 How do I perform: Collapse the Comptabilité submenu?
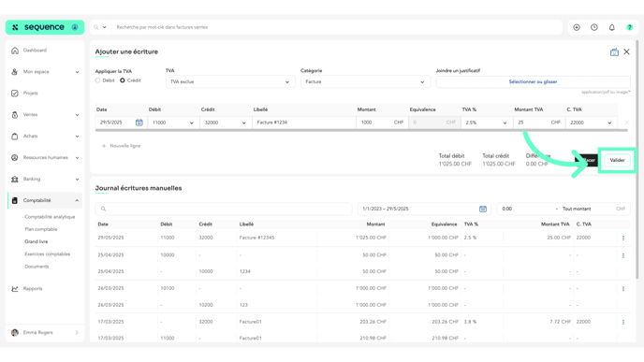pos(77,201)
